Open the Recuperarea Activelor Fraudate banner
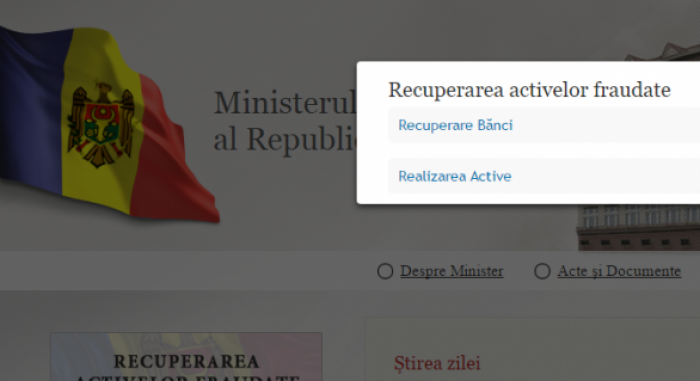 [186, 357]
